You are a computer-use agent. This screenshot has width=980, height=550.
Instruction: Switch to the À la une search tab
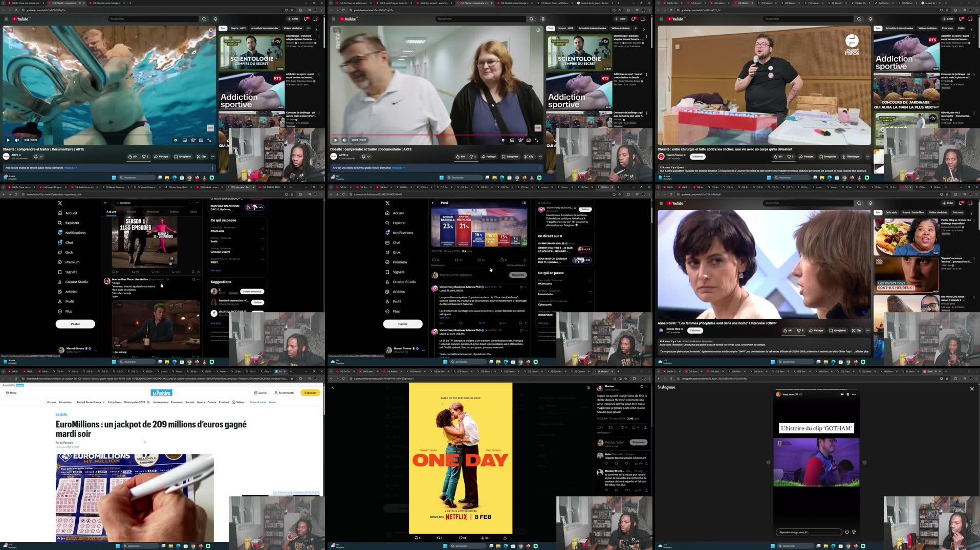pyautogui.click(x=111, y=212)
